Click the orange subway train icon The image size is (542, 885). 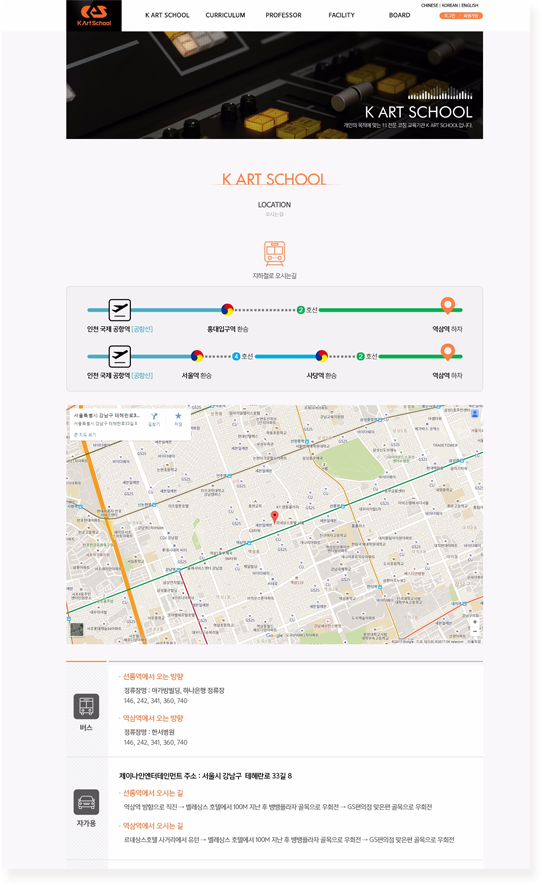pyautogui.click(x=274, y=253)
